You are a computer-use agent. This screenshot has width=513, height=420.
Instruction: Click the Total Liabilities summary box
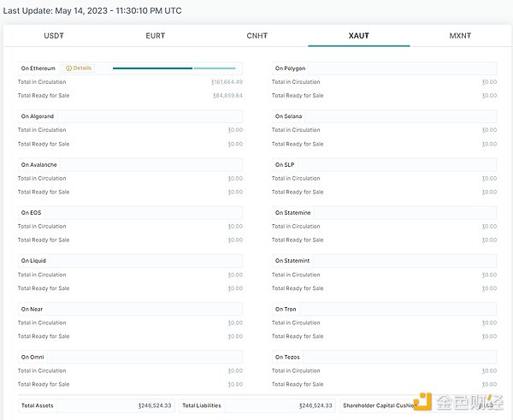(x=256, y=405)
